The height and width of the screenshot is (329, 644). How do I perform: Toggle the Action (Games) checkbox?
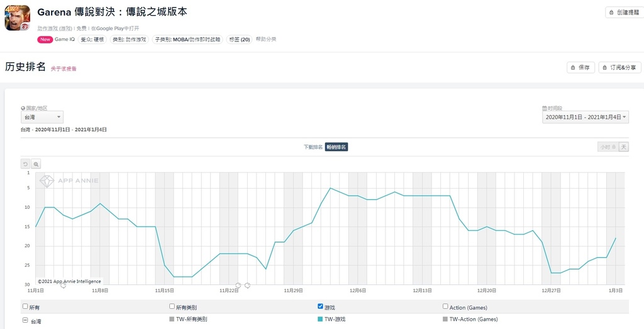tap(445, 306)
